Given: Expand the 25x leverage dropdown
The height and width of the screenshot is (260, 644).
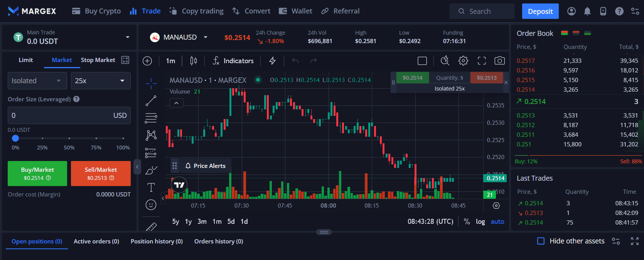Looking at the screenshot, I should [x=101, y=81].
